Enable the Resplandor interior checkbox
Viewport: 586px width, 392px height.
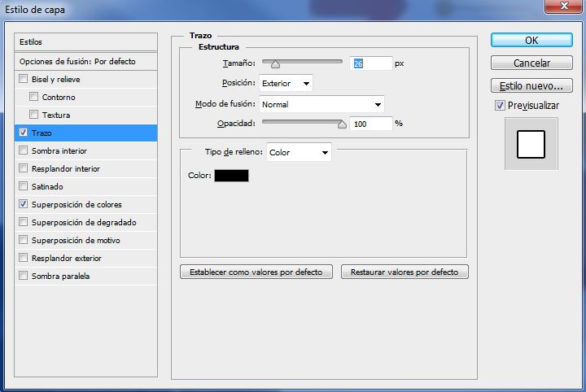click(23, 168)
